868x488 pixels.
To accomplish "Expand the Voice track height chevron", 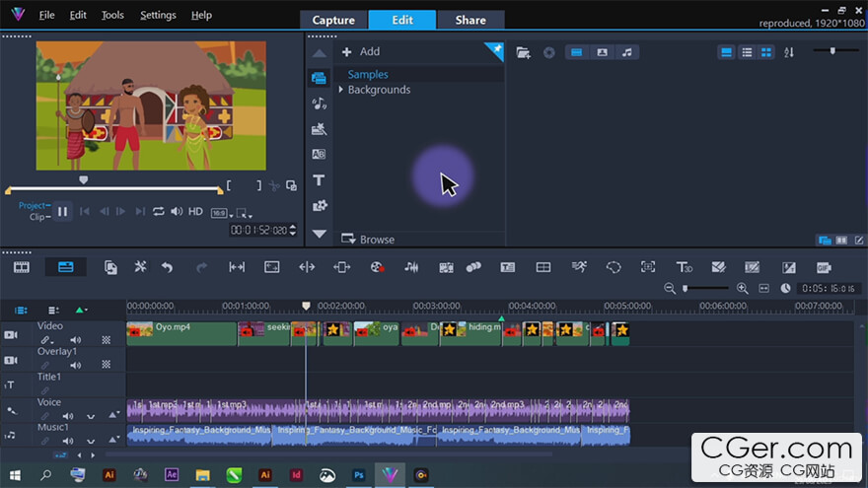I will 91,416.
